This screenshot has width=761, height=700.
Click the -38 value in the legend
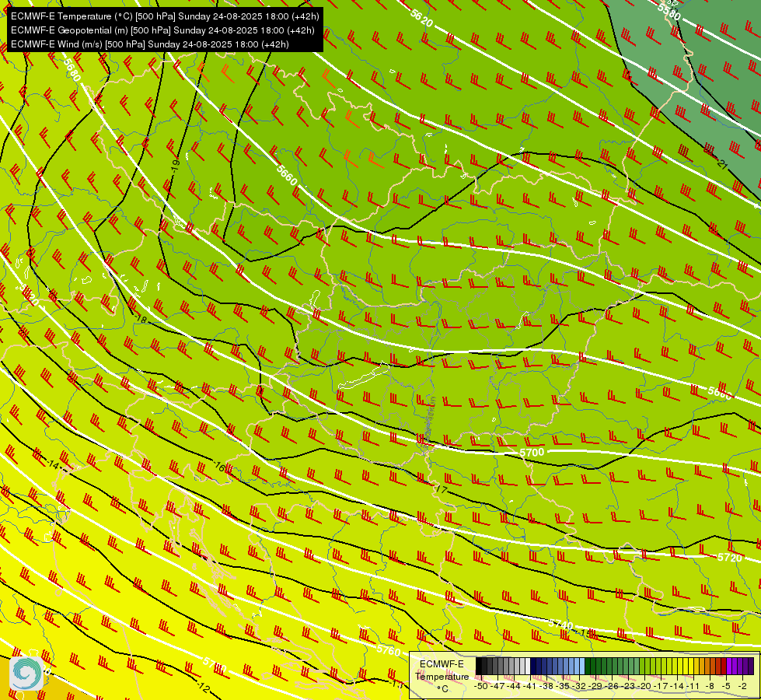[547, 686]
